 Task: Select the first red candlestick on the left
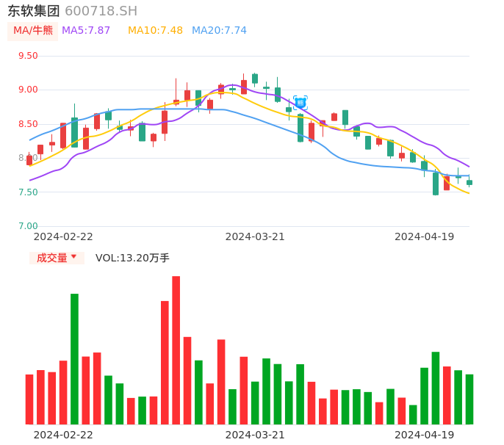click(x=29, y=160)
